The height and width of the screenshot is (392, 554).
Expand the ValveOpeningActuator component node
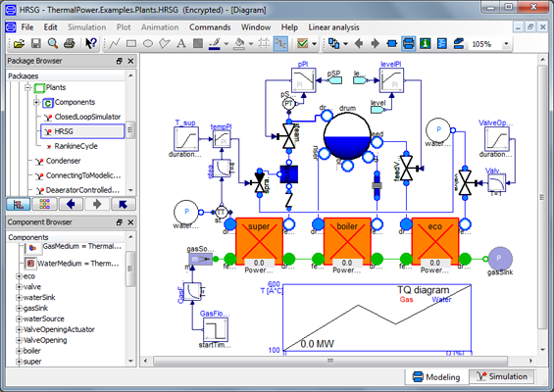19,329
